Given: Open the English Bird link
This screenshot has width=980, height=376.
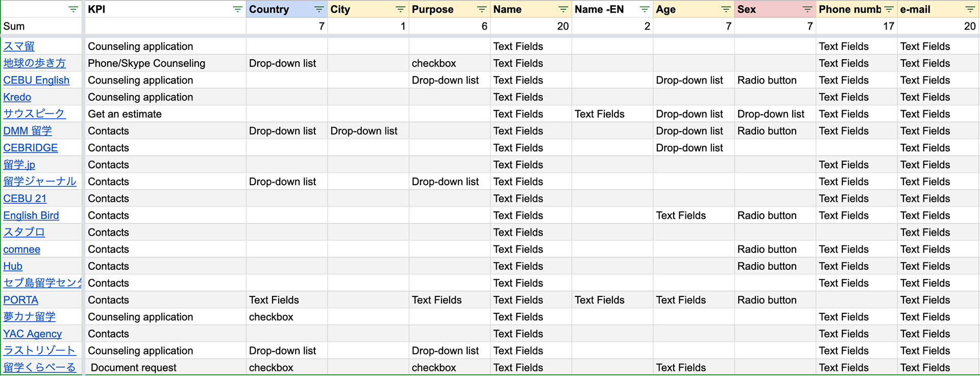Looking at the screenshot, I should [31, 215].
